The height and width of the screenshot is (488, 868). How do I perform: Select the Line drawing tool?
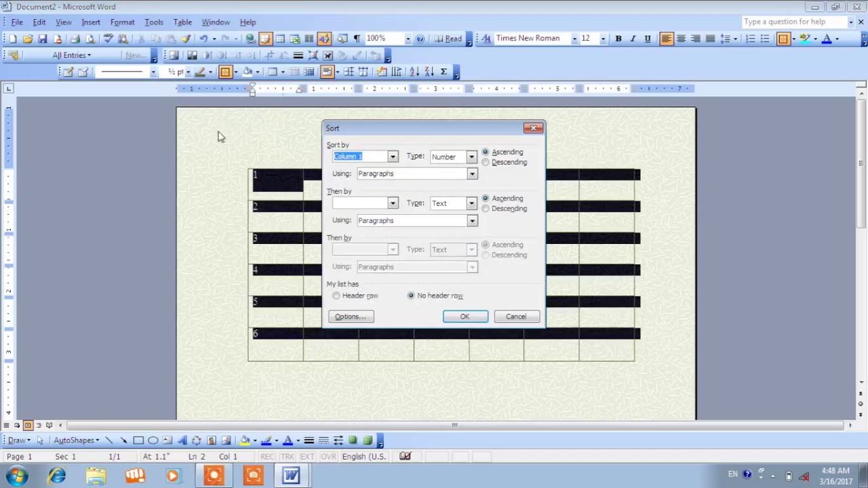coord(108,441)
